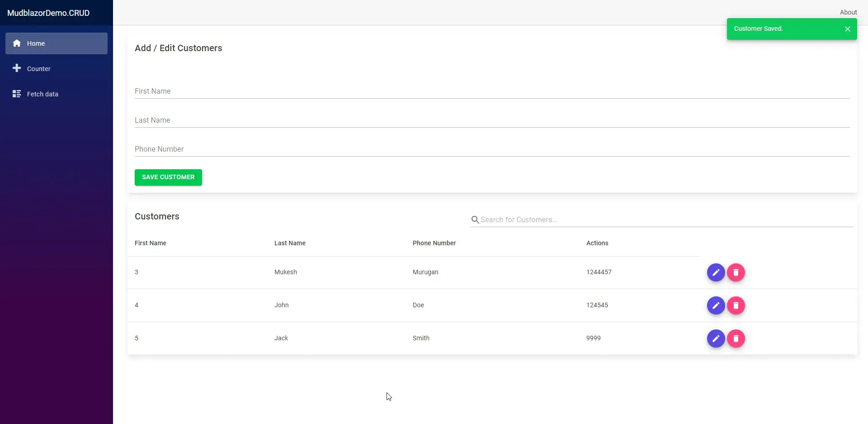This screenshot has width=868, height=424.
Task: Select Fetch data in the navigation menu
Action: (x=42, y=94)
